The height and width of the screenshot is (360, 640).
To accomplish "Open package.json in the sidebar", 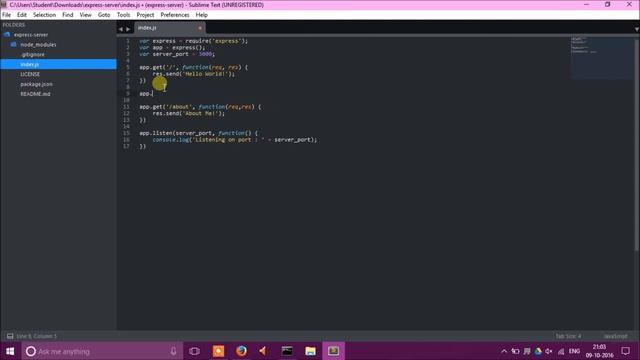I will point(36,84).
